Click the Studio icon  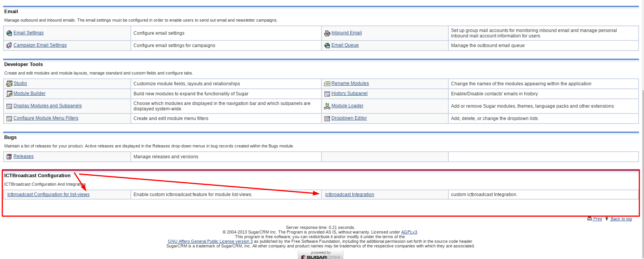click(9, 84)
